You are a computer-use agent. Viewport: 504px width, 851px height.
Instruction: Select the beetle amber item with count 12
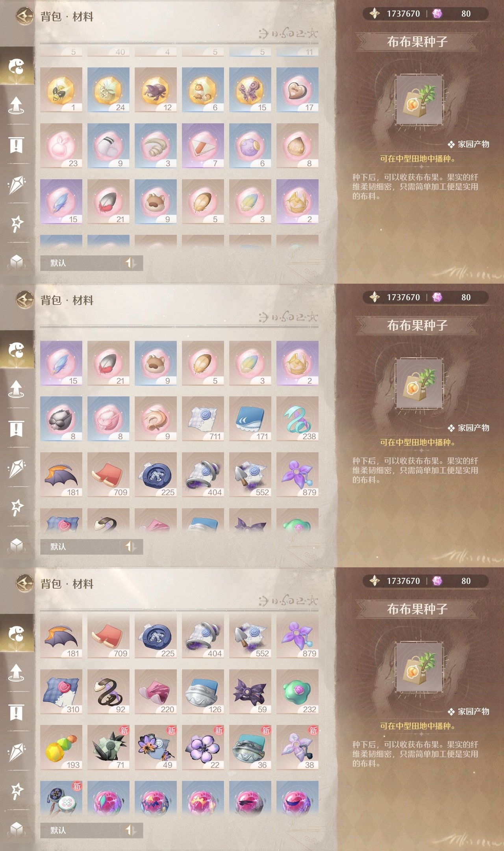156,90
